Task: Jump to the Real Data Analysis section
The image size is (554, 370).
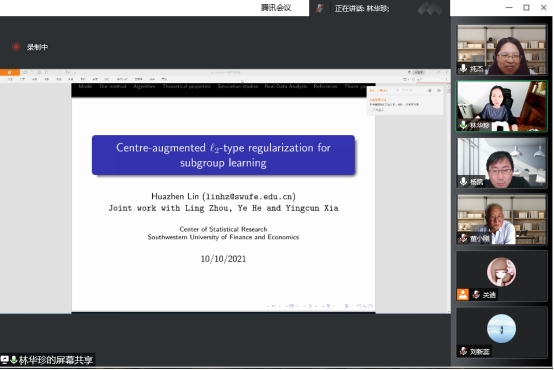Action: [x=286, y=86]
